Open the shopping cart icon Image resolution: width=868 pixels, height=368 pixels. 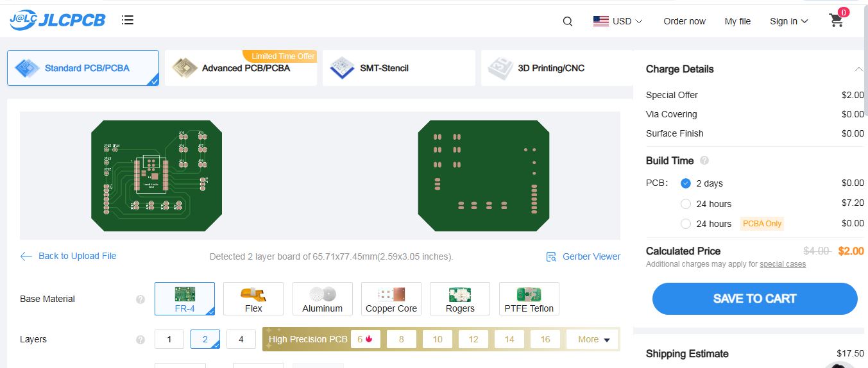click(x=837, y=21)
